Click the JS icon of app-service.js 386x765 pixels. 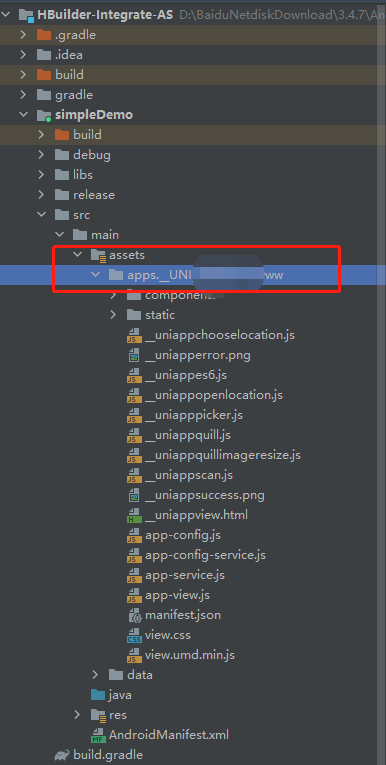[x=134, y=575]
